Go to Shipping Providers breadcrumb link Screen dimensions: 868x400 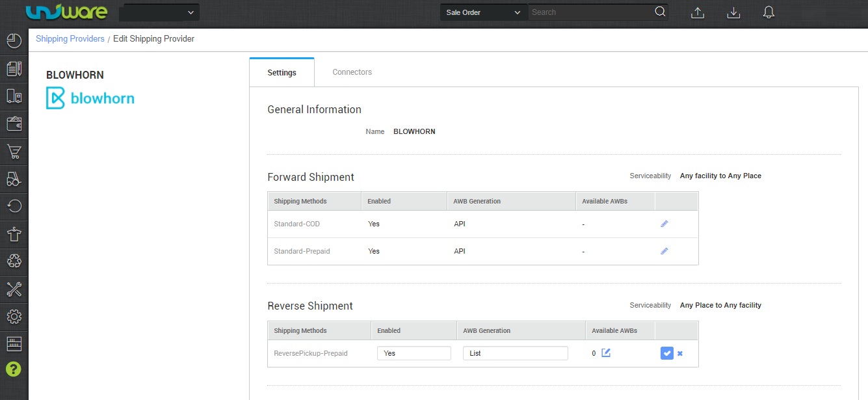[x=70, y=39]
